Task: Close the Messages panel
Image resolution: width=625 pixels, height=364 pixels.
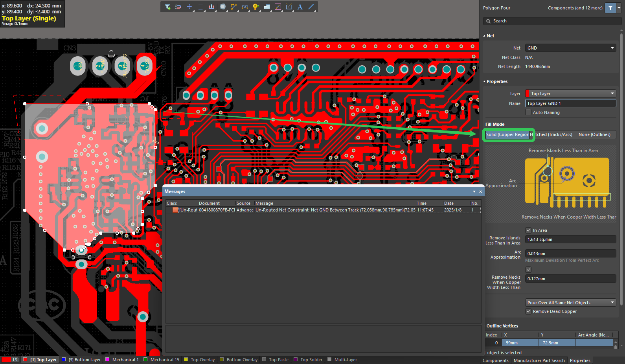Action: [x=480, y=192]
